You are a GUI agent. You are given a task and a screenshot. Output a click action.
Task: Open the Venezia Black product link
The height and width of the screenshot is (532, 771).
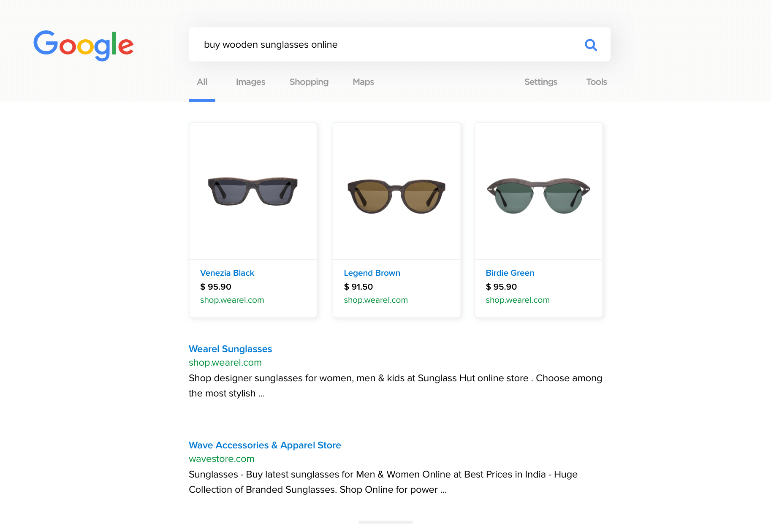(x=227, y=273)
